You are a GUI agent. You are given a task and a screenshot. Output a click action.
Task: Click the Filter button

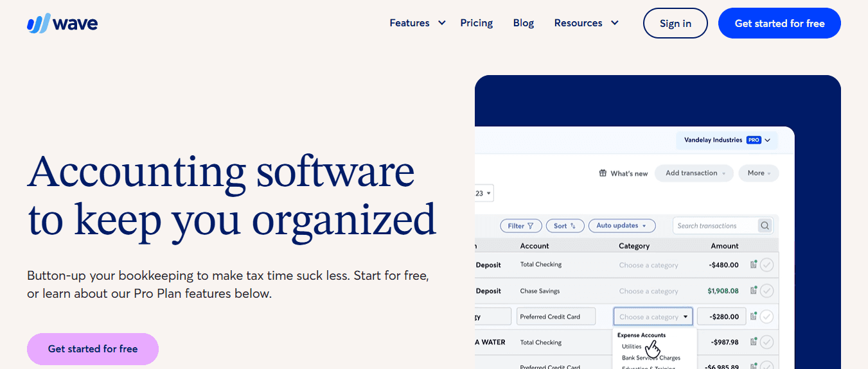click(x=520, y=226)
